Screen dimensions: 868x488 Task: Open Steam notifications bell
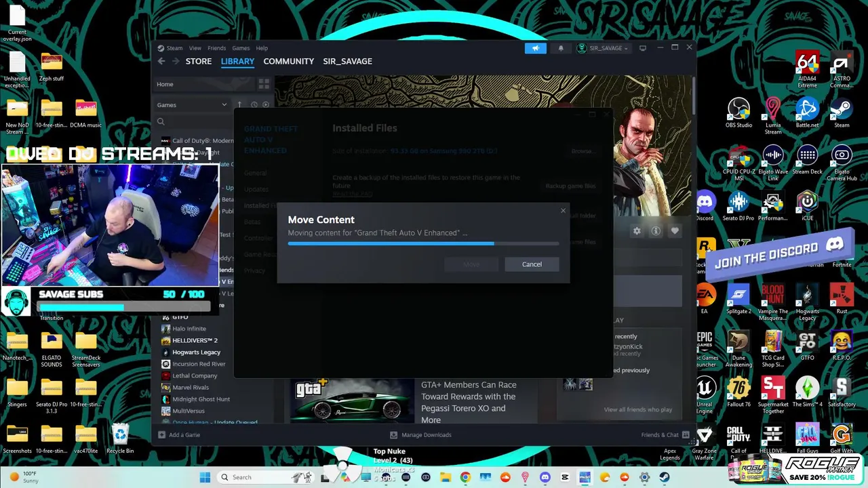(561, 48)
